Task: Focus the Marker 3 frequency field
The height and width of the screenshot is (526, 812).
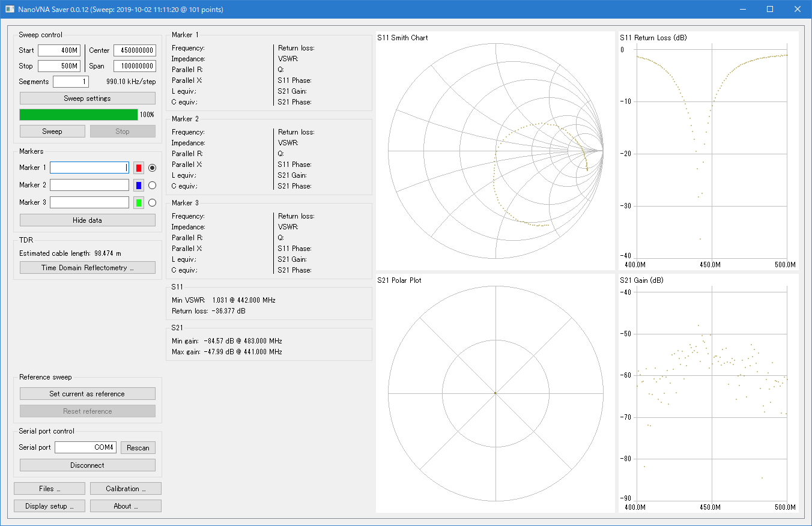Action: tap(89, 202)
